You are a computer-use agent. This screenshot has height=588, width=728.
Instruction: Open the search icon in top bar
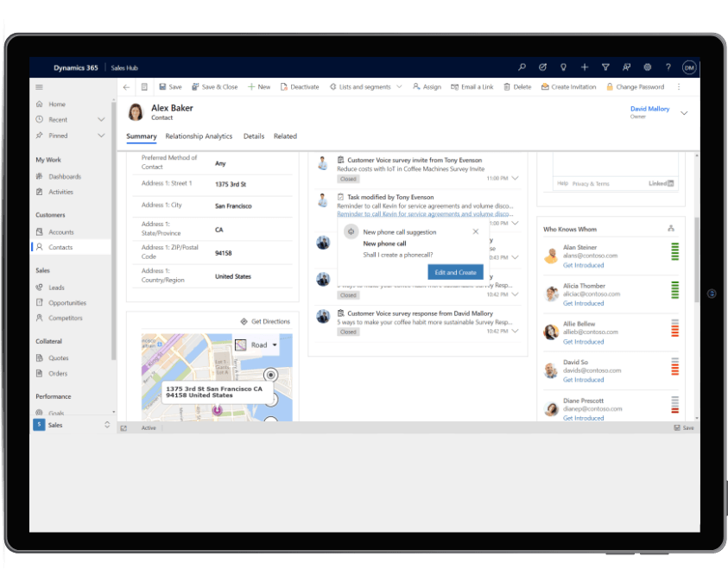(x=522, y=67)
